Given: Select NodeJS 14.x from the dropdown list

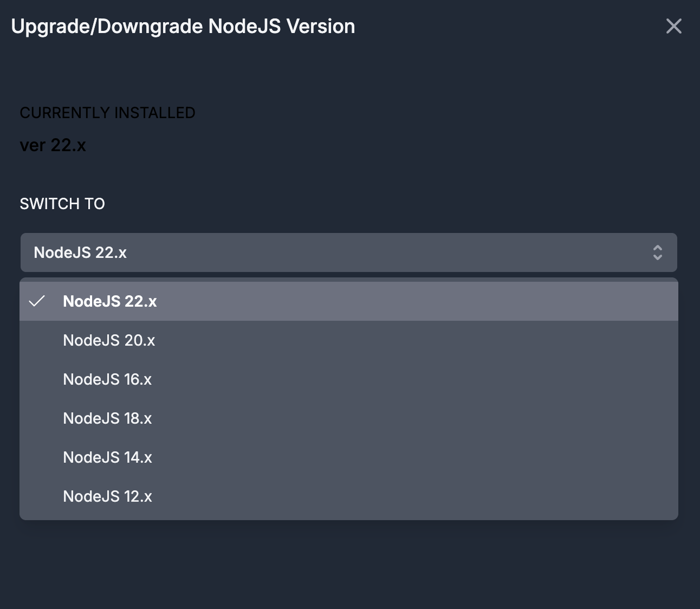Looking at the screenshot, I should point(107,457).
